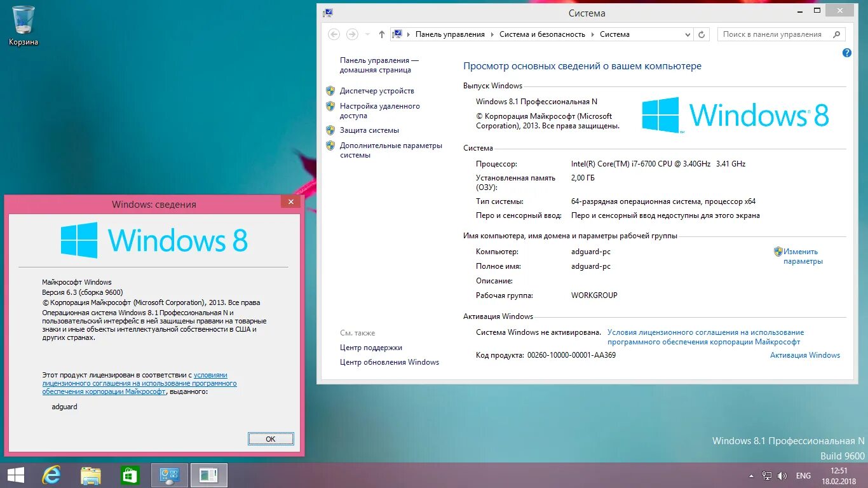The image size is (868, 488).
Task: Click Активация Windows link
Action: [805, 355]
